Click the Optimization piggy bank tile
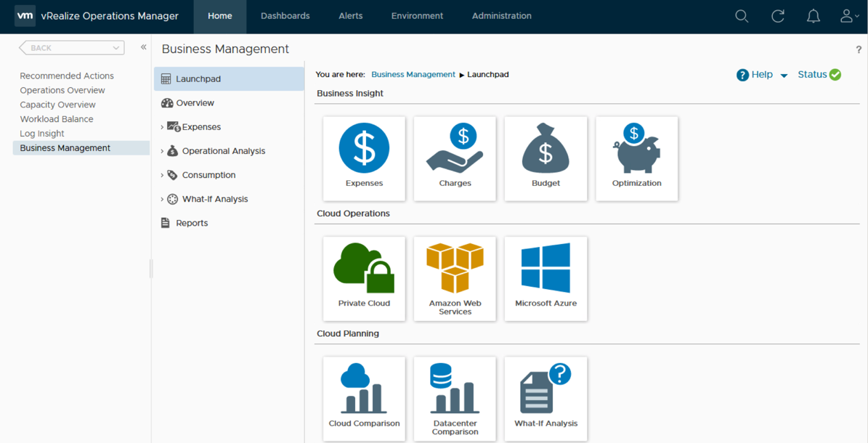Screen dimensions: 868x443 click(x=636, y=158)
